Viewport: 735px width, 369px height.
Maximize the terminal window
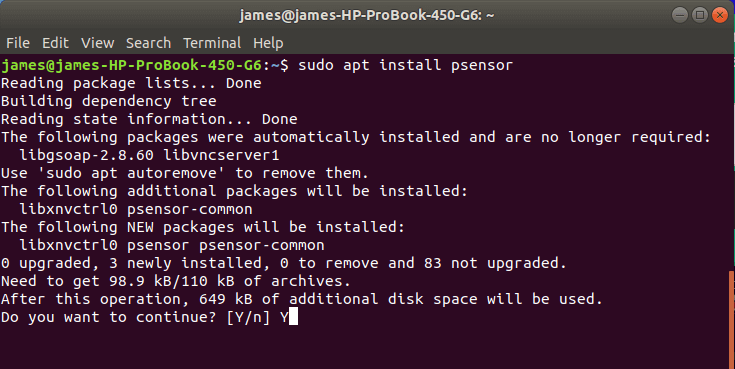coord(700,15)
